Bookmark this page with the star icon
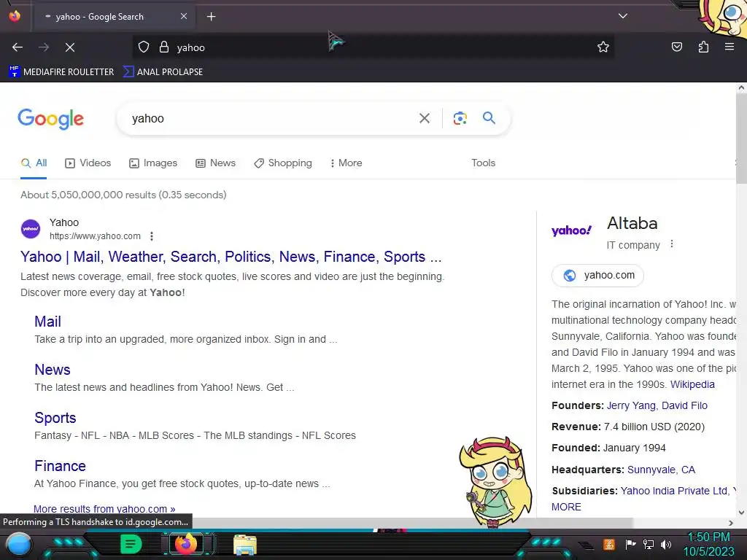The image size is (747, 560). tap(603, 47)
